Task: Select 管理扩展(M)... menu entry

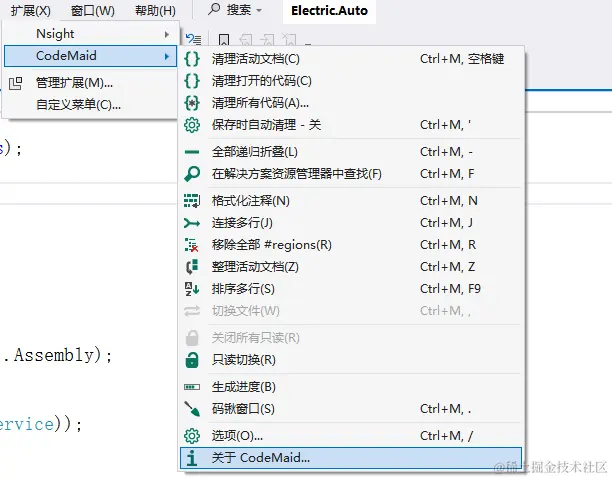Action: pyautogui.click(x=91, y=83)
